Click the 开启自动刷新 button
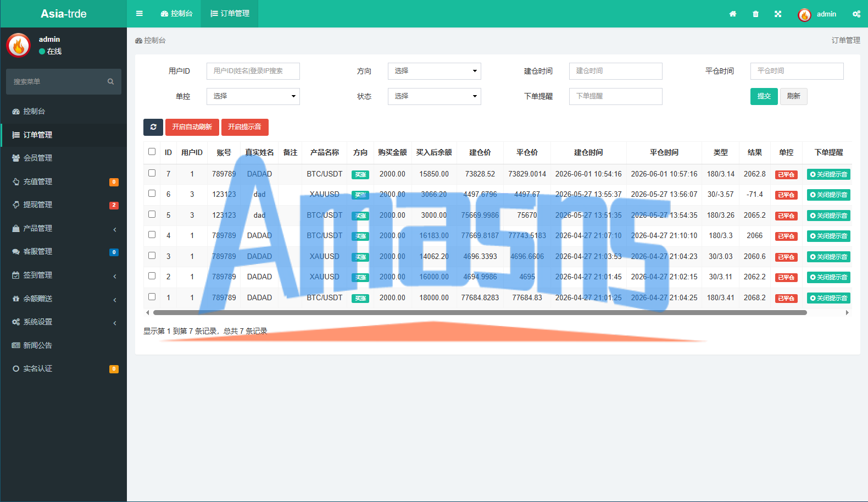The image size is (868, 502). 192,127
